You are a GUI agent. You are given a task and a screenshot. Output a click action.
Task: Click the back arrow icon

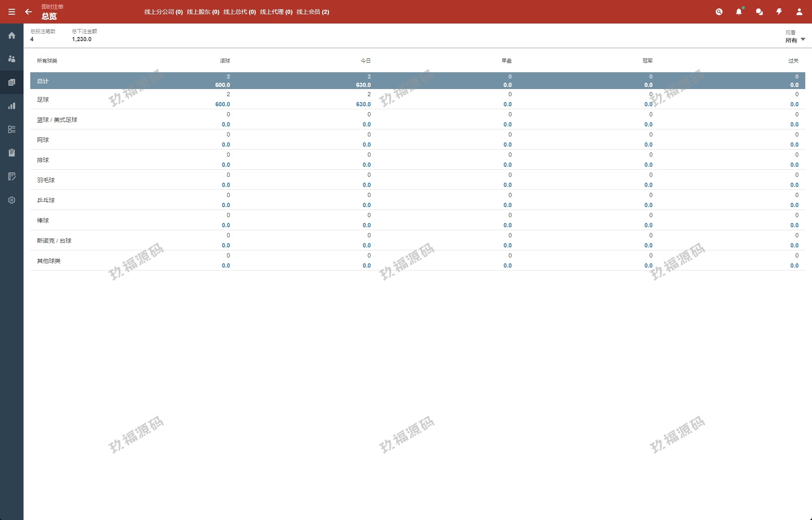[29, 12]
